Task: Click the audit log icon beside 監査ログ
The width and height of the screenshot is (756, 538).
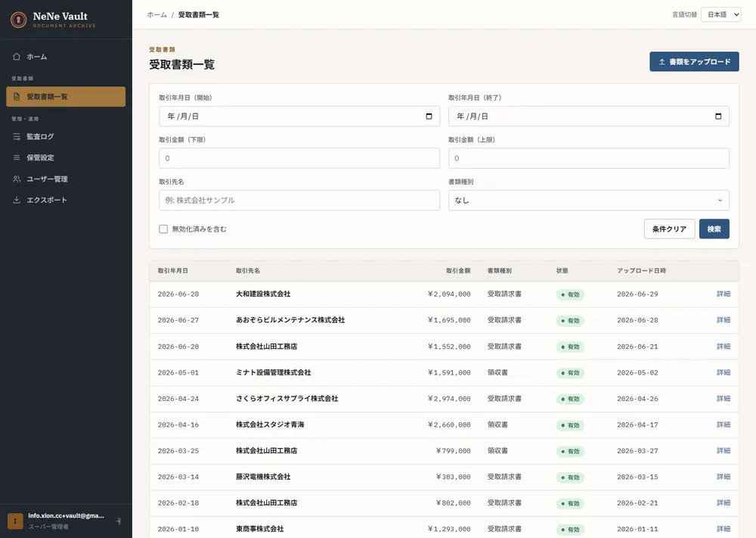Action: click(x=17, y=136)
